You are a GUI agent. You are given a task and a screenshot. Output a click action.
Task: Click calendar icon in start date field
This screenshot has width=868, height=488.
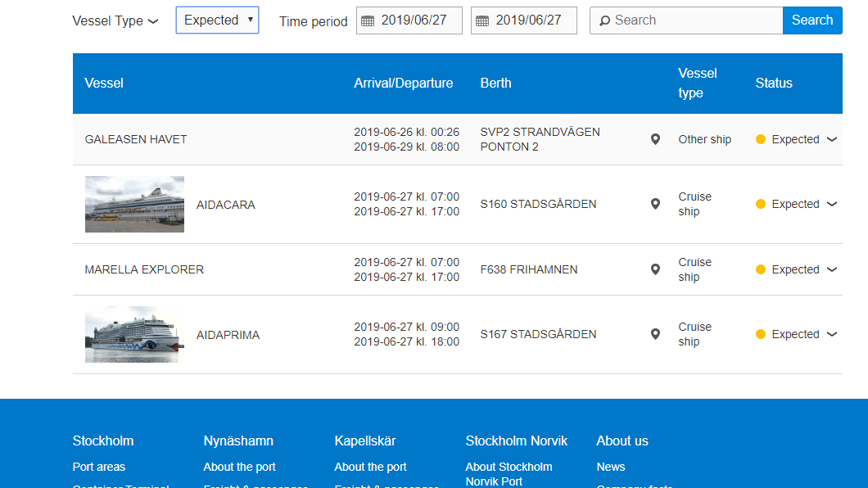[368, 20]
